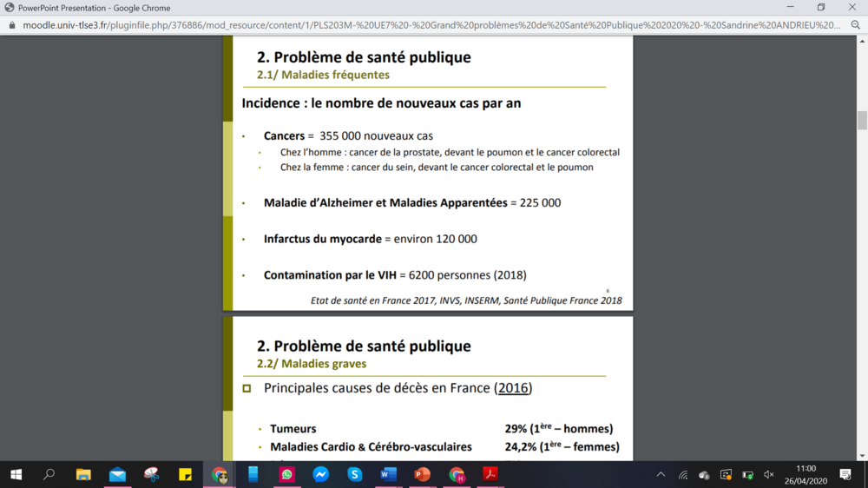This screenshot has width=868, height=488.
Task: Open Adobe Acrobat Reader from the taskbar
Action: 490,474
